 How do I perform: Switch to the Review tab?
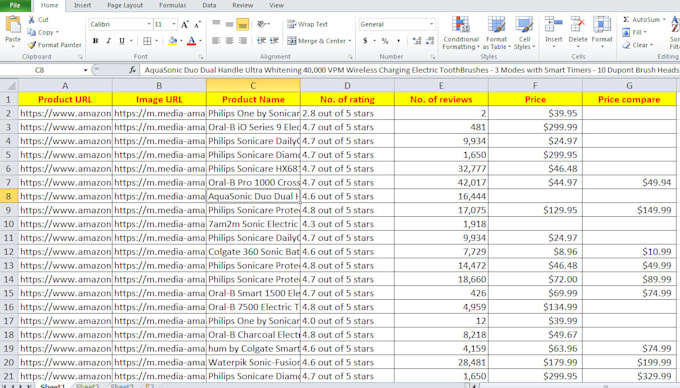tap(242, 5)
